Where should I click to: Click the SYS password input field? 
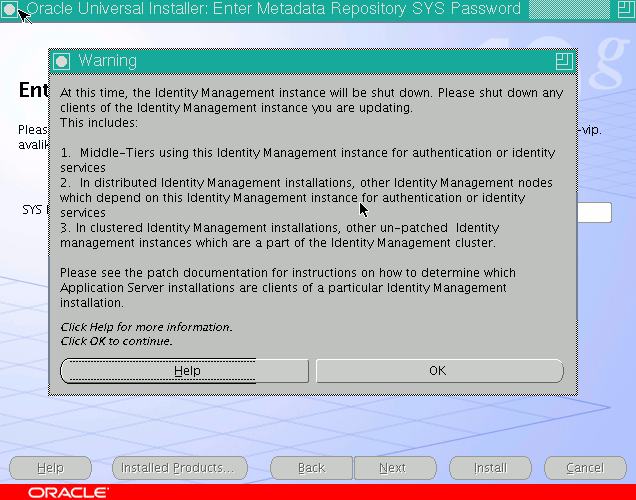pos(594,212)
